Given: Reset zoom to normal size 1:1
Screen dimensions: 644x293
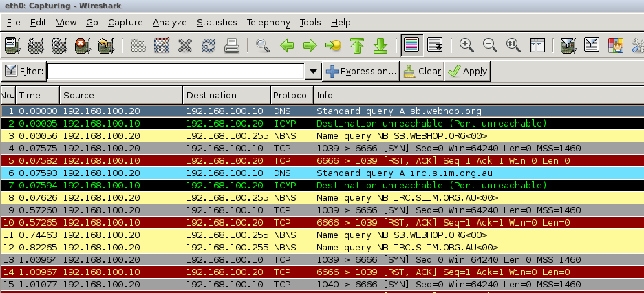Looking at the screenshot, I should pyautogui.click(x=513, y=45).
